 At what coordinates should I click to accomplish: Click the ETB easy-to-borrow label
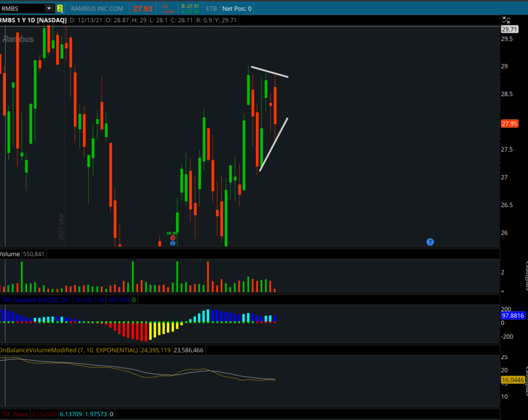(211, 9)
